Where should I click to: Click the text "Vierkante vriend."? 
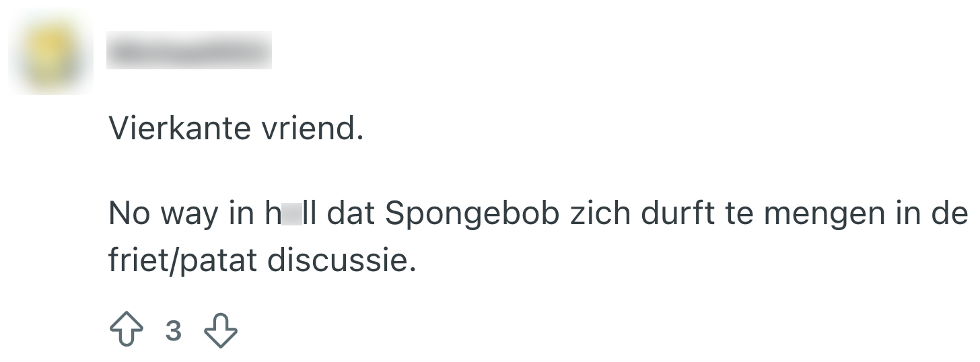tap(236, 128)
